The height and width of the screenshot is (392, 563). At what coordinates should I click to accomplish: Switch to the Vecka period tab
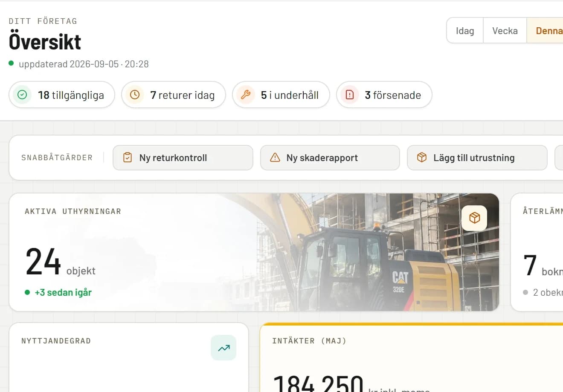[x=505, y=31]
